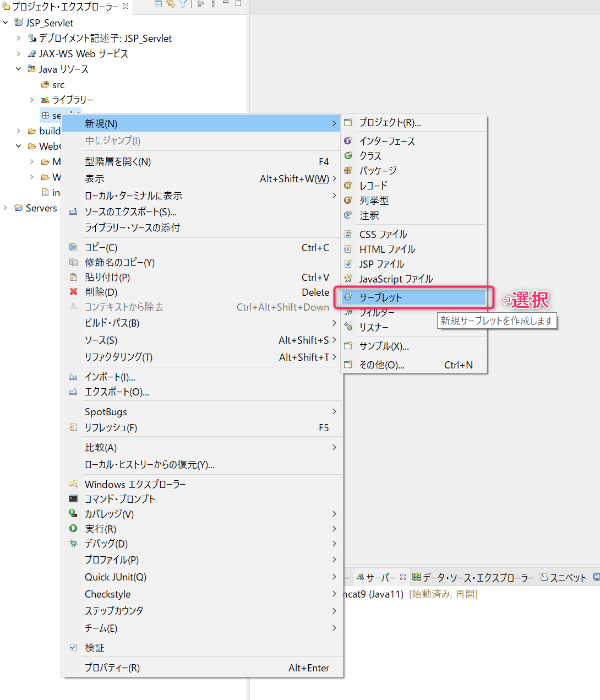
Task: Click the その他(O) wizard icon
Action: click(348, 365)
